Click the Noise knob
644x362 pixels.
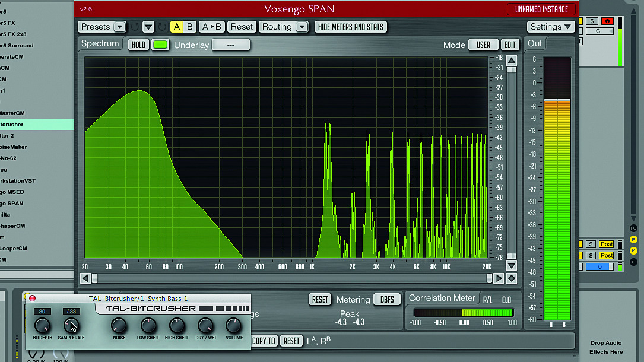pyautogui.click(x=119, y=326)
